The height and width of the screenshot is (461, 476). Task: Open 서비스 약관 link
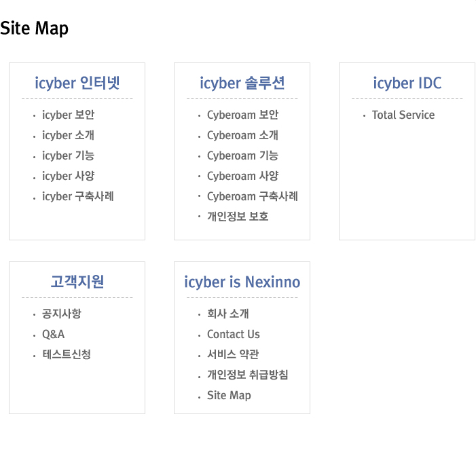[233, 354]
